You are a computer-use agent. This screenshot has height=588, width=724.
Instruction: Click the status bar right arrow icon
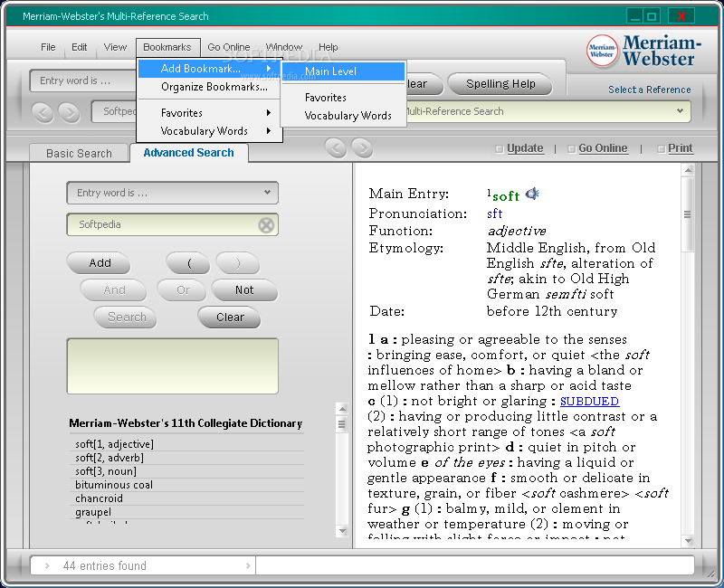coord(248,565)
